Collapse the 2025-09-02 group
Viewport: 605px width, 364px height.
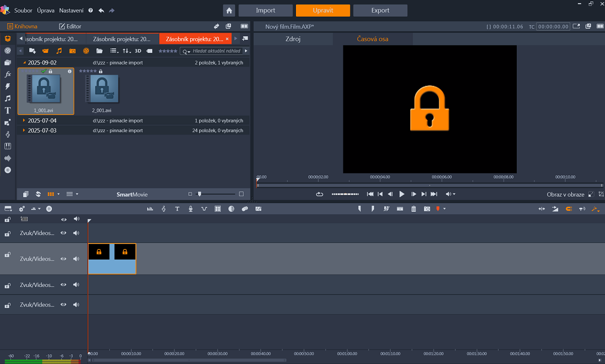pyautogui.click(x=24, y=63)
